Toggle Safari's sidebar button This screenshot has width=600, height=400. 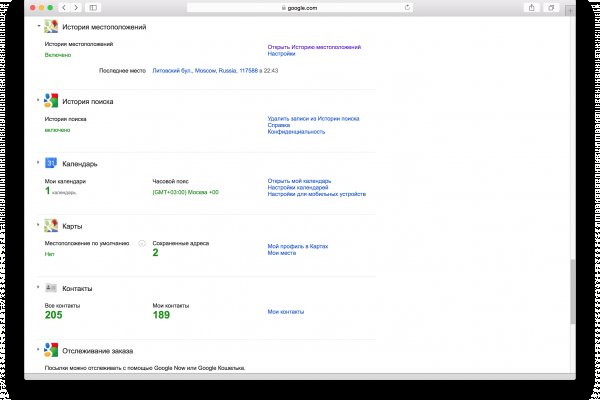point(93,7)
